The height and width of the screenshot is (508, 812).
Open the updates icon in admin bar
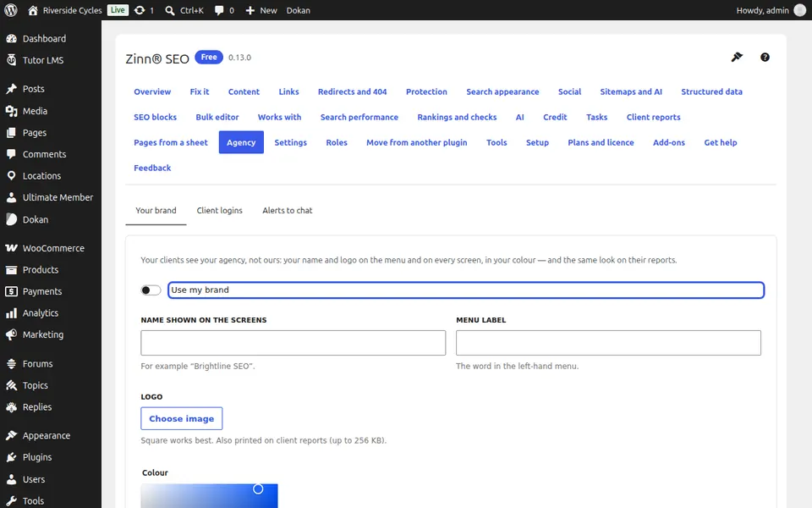tap(140, 10)
